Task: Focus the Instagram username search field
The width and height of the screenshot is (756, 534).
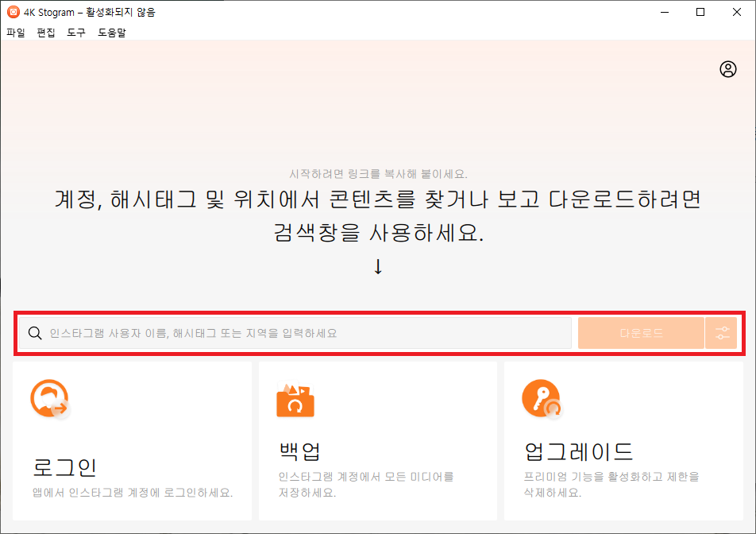Action: point(295,333)
